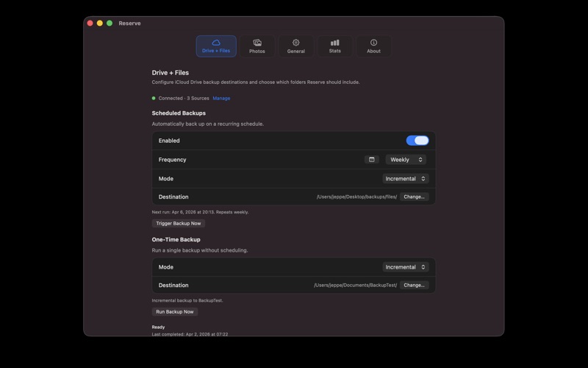Switch to the Stats tab
The width and height of the screenshot is (588, 368).
pos(335,46)
